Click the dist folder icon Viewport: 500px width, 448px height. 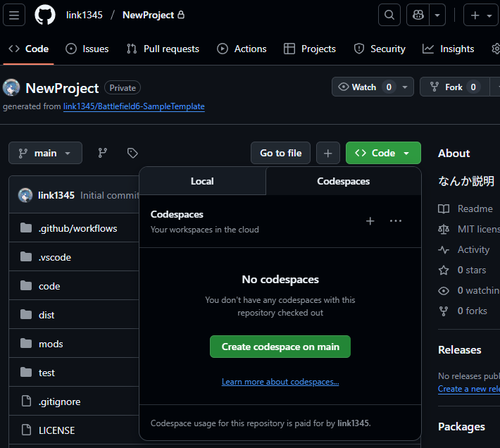26,314
